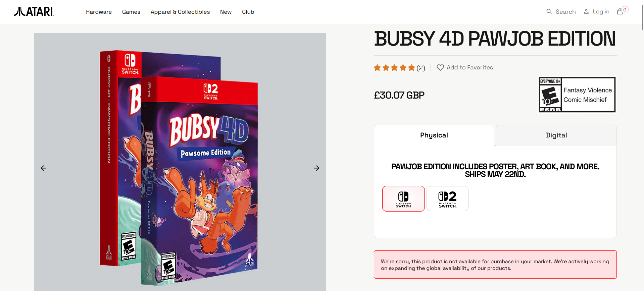The width and height of the screenshot is (644, 291).
Task: Click the Atari logo in header
Action: click(x=34, y=12)
